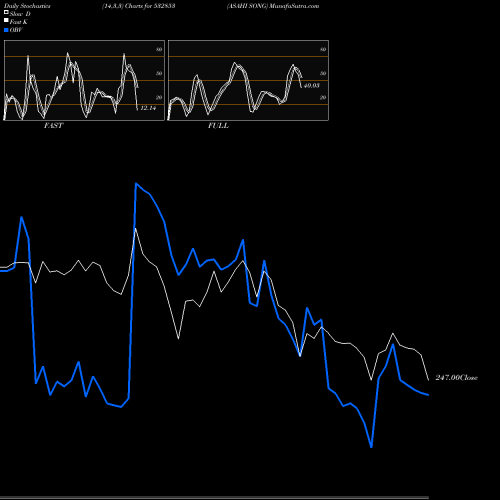Click the '(14,3,3) Charts for 532853' text

(139, 6)
